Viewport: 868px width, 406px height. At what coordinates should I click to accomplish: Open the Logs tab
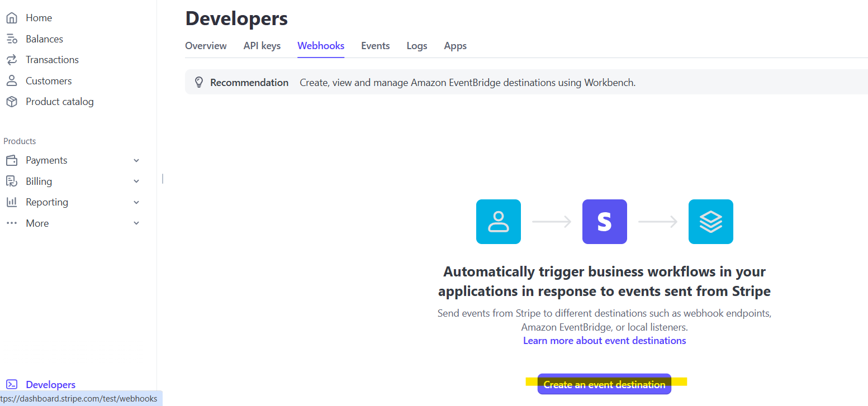[x=417, y=46]
